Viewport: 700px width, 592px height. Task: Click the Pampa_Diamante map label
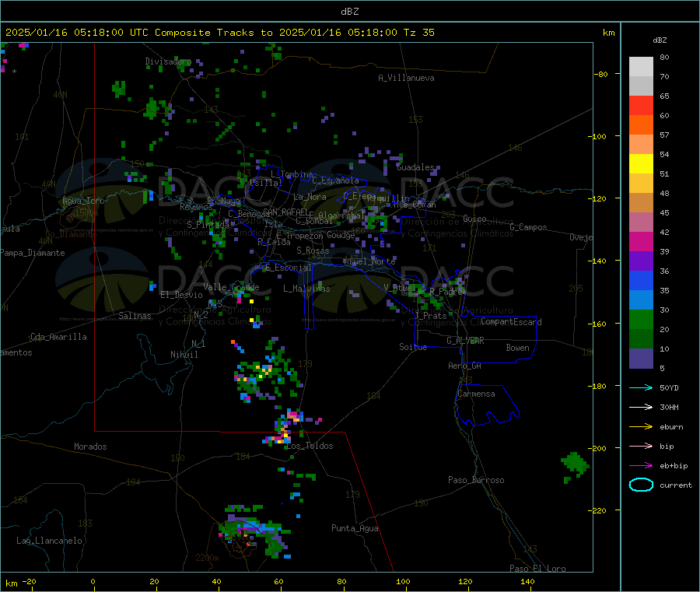click(33, 253)
